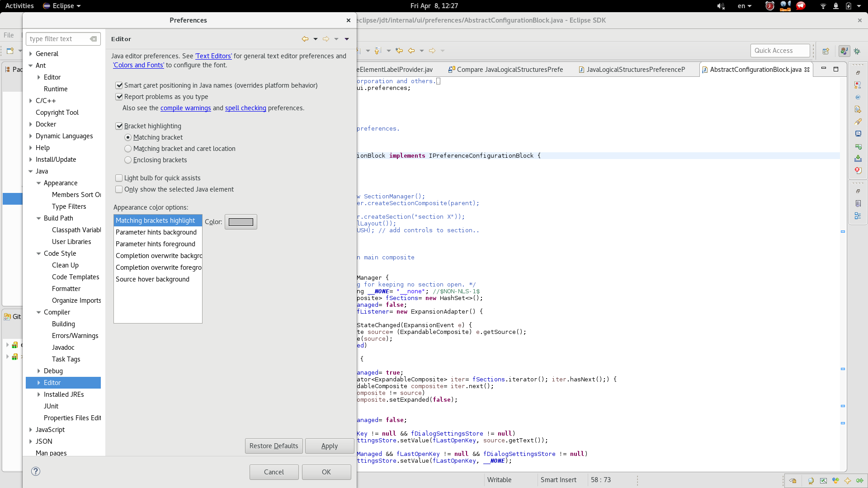Click the forward arrow in Preferences header

[x=326, y=39]
